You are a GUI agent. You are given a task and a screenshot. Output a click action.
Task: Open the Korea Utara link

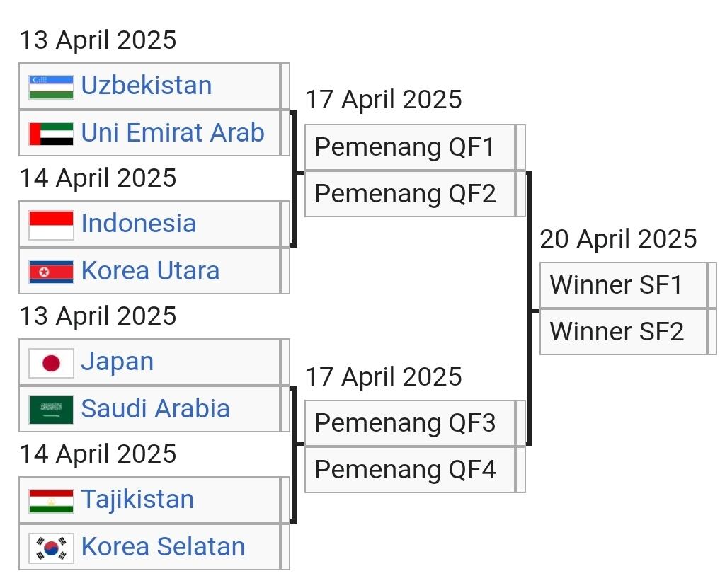click(x=150, y=271)
